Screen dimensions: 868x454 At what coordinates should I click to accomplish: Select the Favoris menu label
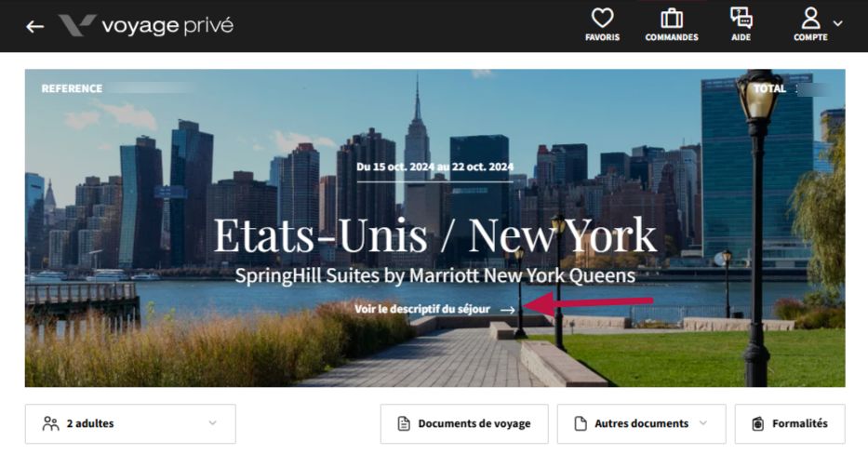tap(602, 37)
